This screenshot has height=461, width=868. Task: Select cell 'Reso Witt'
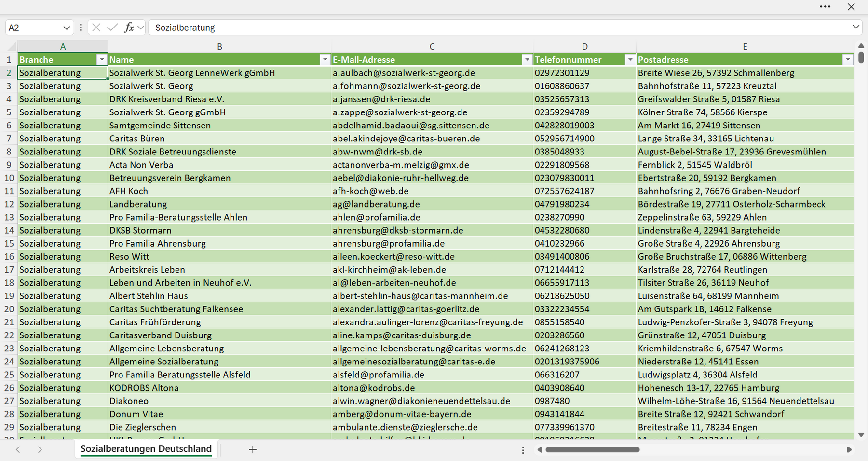tap(219, 257)
